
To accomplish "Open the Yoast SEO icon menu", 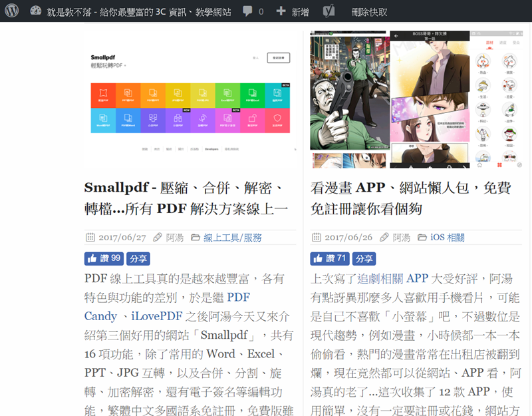I will click(328, 11).
